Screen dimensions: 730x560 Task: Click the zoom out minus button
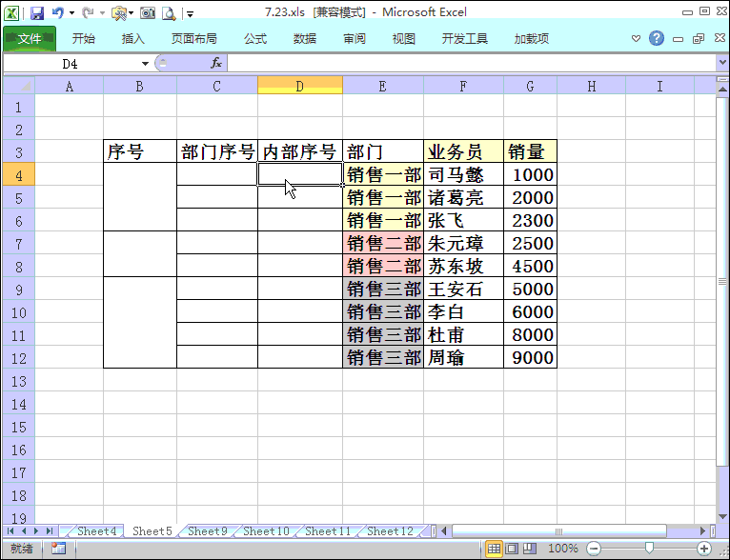[x=594, y=549]
